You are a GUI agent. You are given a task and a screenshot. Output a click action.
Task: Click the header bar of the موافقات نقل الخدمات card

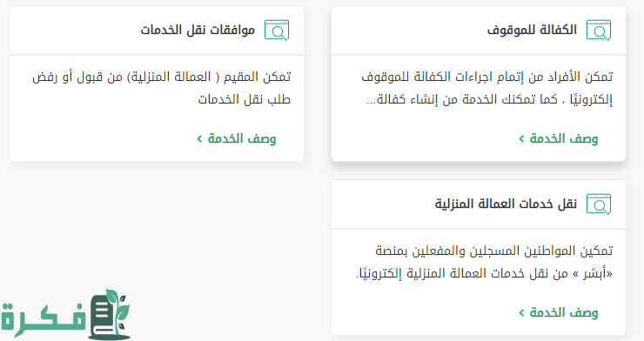157,30
